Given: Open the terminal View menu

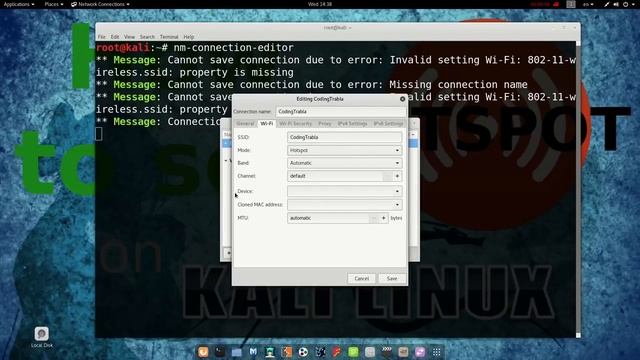Looking at the screenshot, I should point(129,37).
